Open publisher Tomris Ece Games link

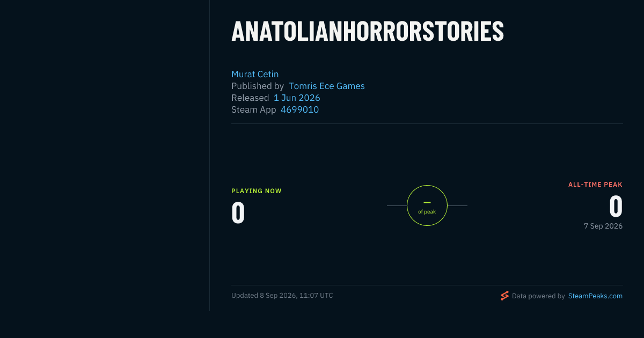326,86
